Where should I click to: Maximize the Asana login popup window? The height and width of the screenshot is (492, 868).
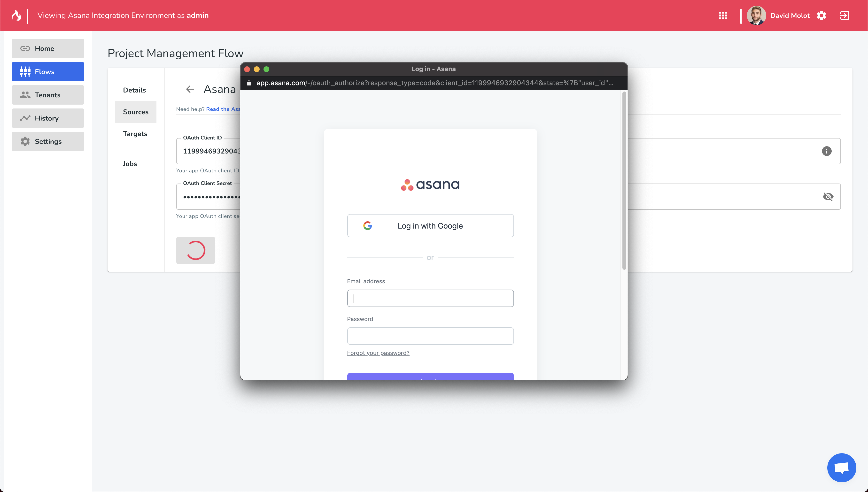click(x=266, y=69)
